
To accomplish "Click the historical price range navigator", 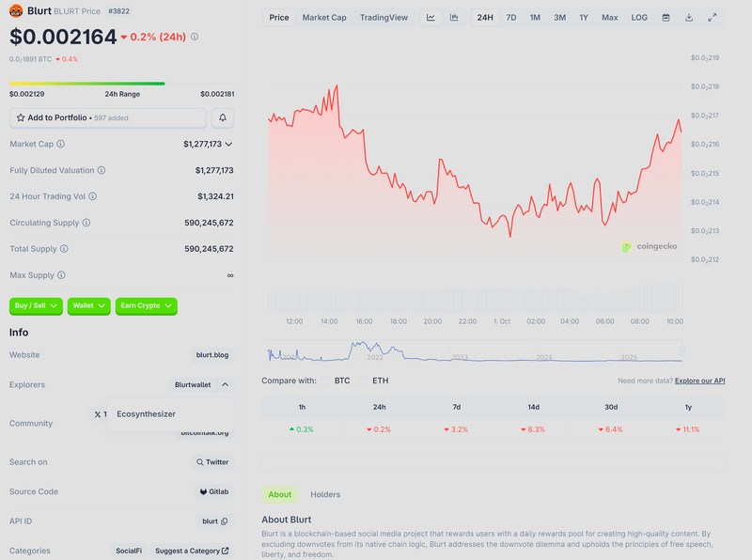I will [475, 352].
